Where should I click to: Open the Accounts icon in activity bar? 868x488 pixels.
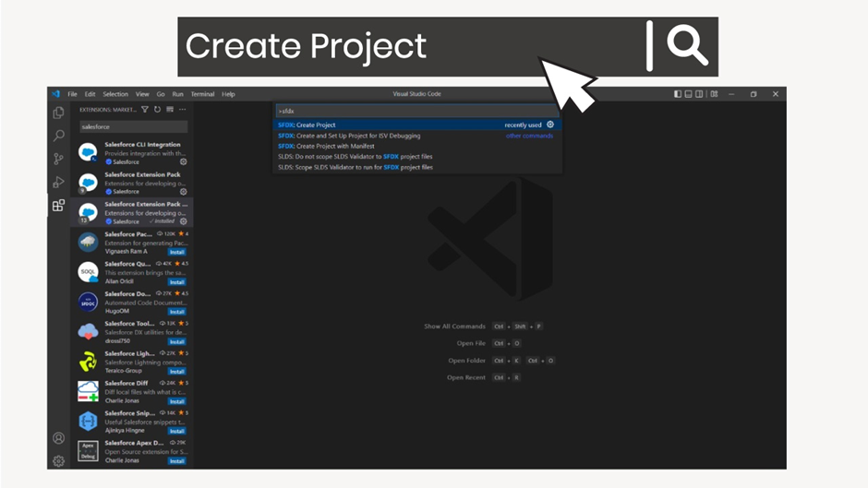tap(58, 438)
